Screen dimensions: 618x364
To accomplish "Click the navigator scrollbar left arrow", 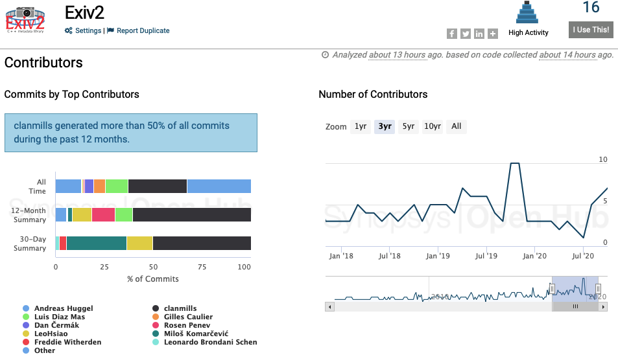I will [330, 306].
